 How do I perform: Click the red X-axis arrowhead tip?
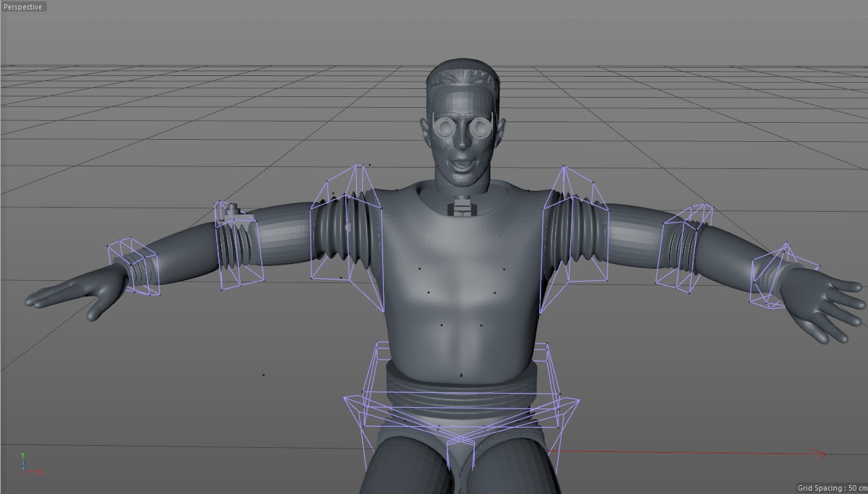[823, 454]
